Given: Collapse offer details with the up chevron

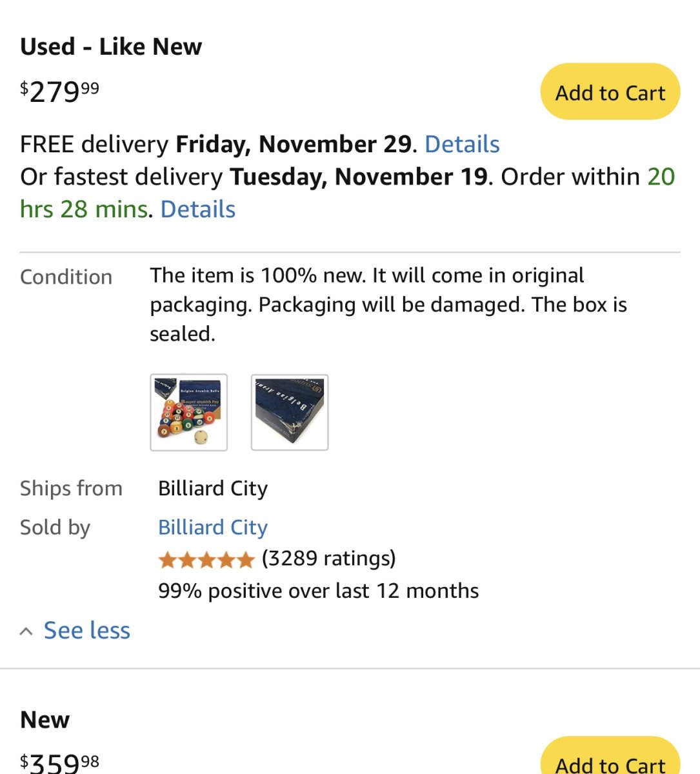Looking at the screenshot, I should (x=26, y=631).
